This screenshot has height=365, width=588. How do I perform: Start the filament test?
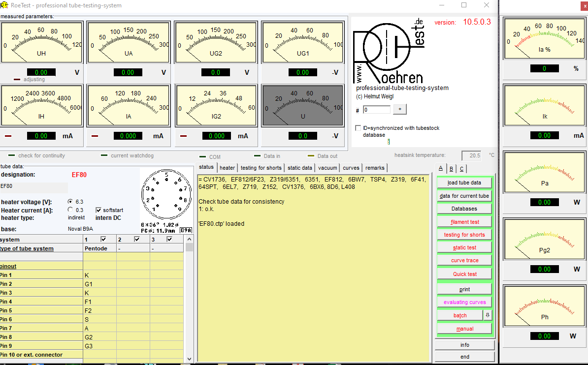coord(464,222)
